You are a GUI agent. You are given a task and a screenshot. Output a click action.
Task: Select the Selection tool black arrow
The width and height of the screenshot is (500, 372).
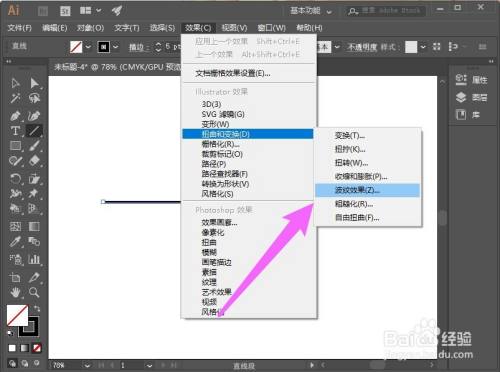(15, 83)
